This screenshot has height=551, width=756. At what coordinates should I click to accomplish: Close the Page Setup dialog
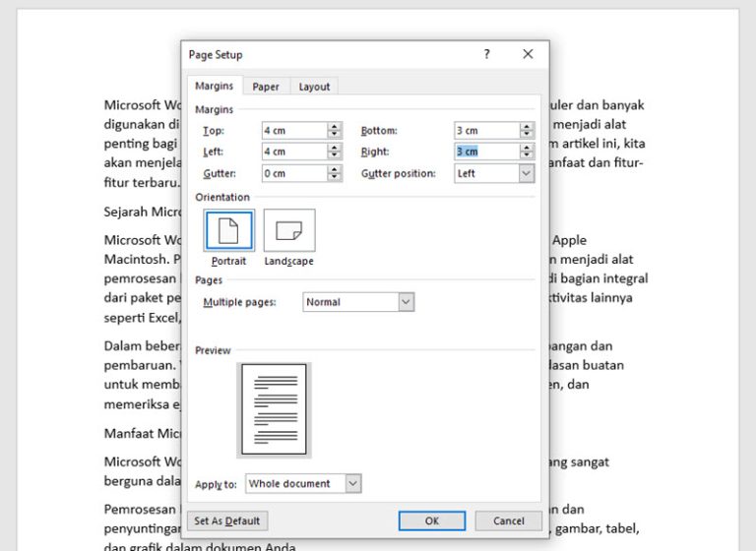(528, 54)
